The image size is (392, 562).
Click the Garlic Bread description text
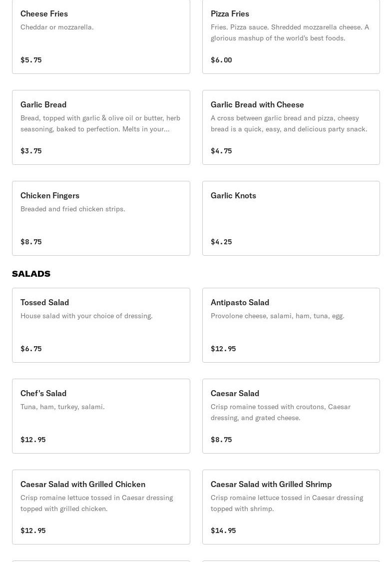[100, 123]
